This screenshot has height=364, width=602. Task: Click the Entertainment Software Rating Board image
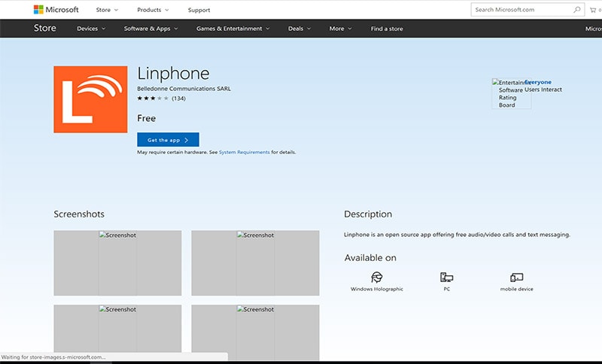pyautogui.click(x=512, y=93)
